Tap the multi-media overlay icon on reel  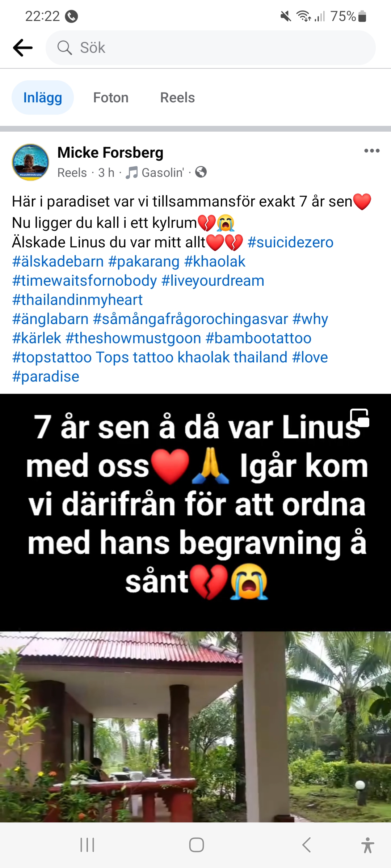(x=360, y=418)
